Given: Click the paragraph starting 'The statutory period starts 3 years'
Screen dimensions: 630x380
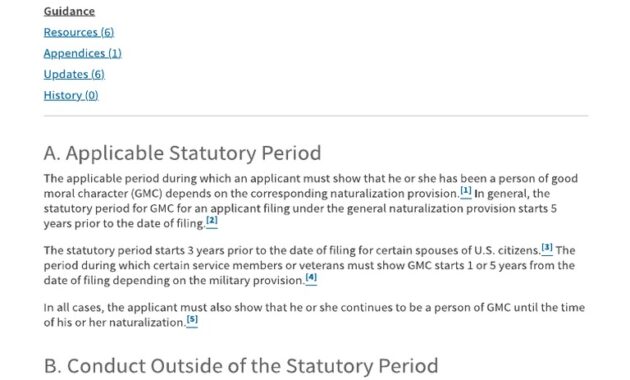Looking at the screenshot, I should coord(309,265).
